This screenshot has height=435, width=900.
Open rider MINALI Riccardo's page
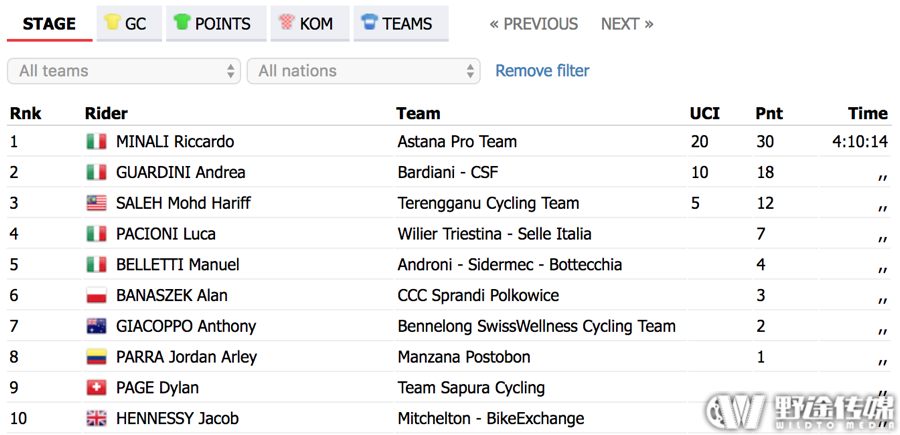coord(175,142)
